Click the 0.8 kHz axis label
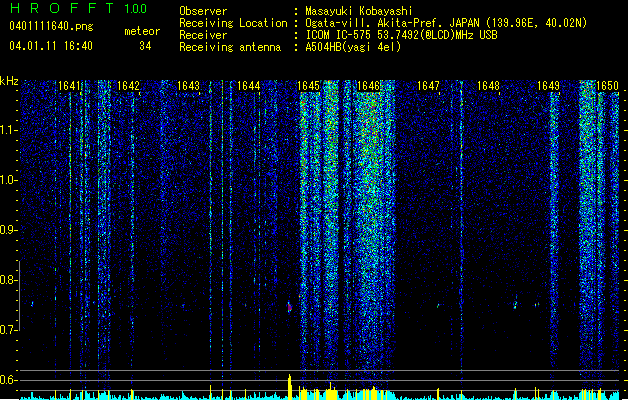This screenshot has width=629, height=400. 8,280
